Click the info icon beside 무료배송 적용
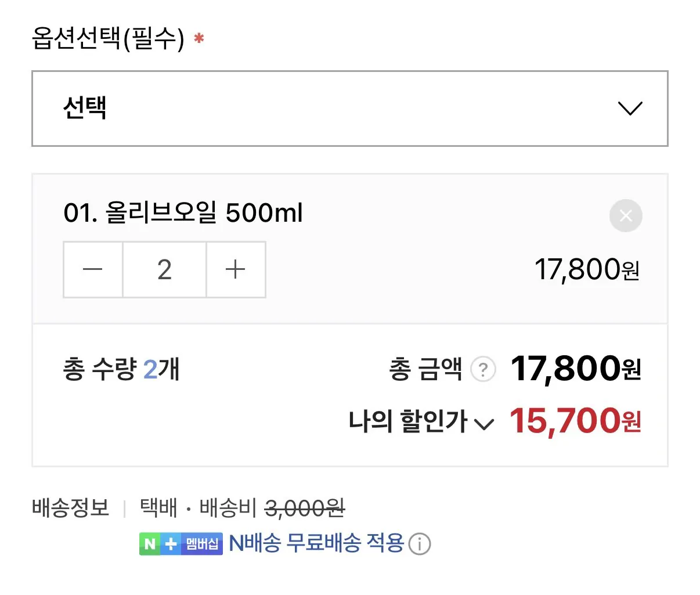 coord(420,544)
